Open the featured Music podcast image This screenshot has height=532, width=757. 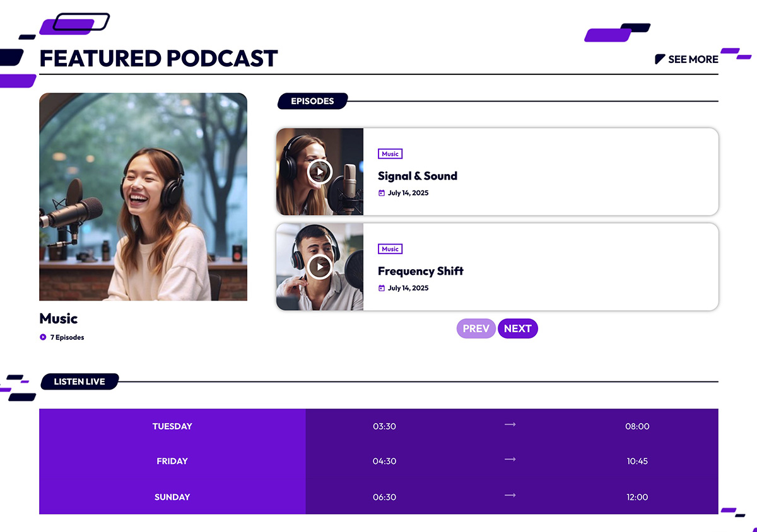click(x=143, y=197)
